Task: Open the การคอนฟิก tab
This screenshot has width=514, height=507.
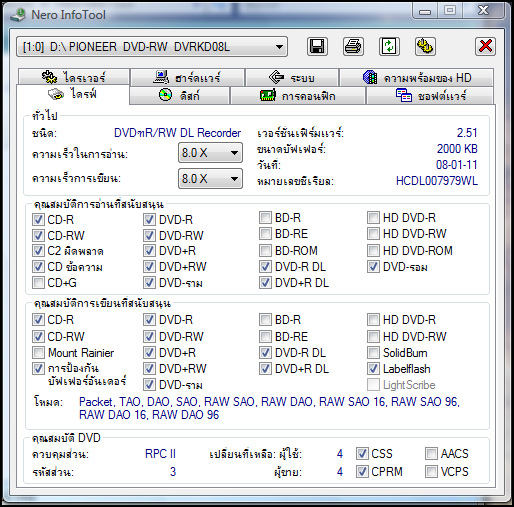Action: [x=298, y=96]
